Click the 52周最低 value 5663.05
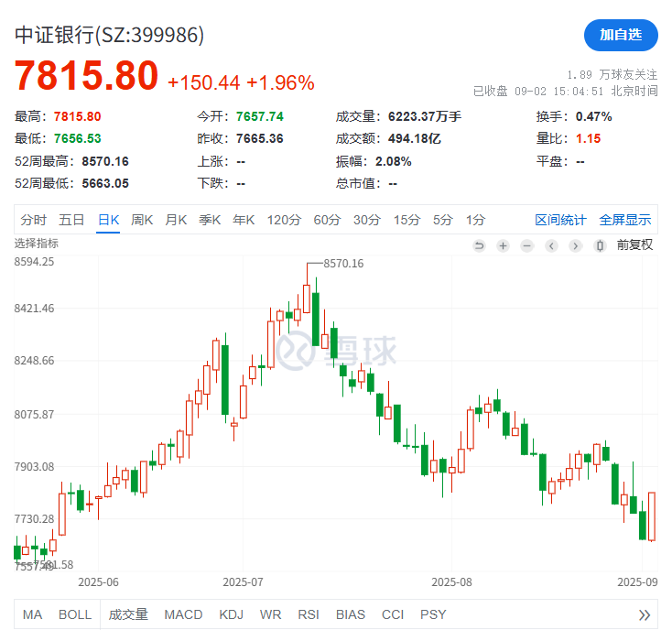The height and width of the screenshot is (630, 672). point(105,183)
